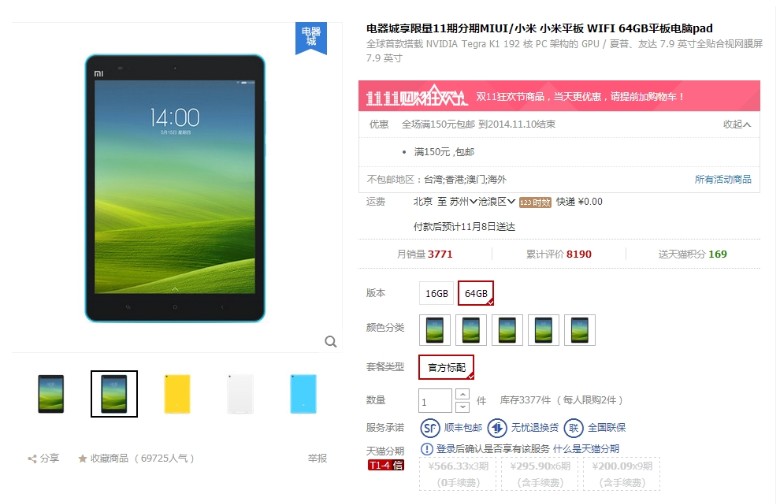Select the 64GB version option
Screen dimensions: 780x504
click(x=476, y=293)
